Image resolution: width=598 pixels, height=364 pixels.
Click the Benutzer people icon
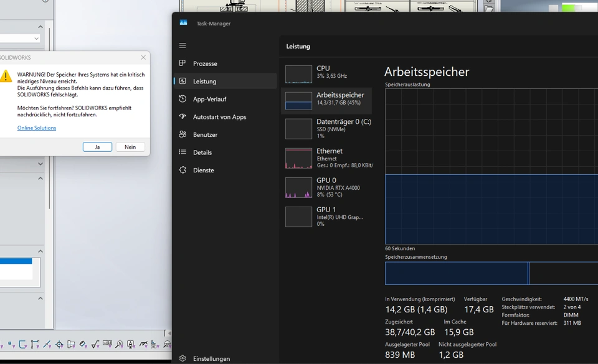[x=183, y=134]
